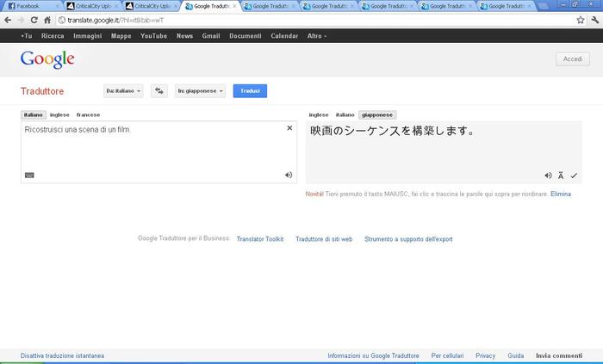603x364 pixels.
Task: Show phonetic reading of Japanese translation
Action: pyautogui.click(x=561, y=176)
